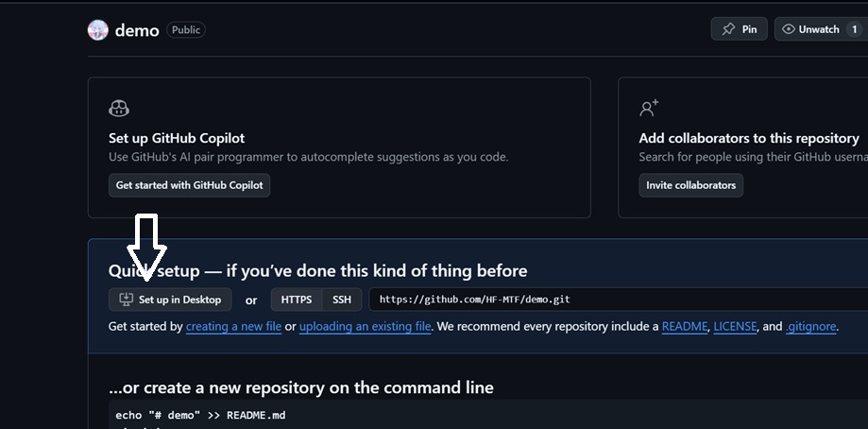The width and height of the screenshot is (868, 429).
Task: Select the HTTPS clone URL option
Action: click(296, 300)
